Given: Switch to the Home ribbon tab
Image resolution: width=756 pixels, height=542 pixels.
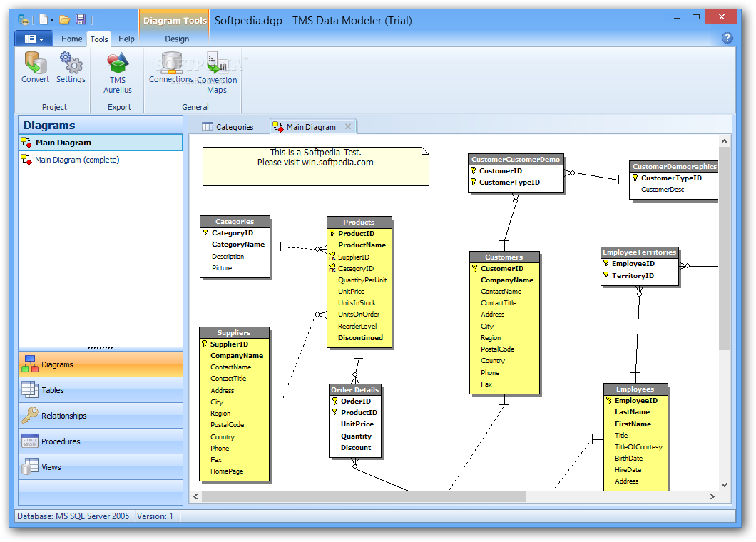Looking at the screenshot, I should [72, 39].
